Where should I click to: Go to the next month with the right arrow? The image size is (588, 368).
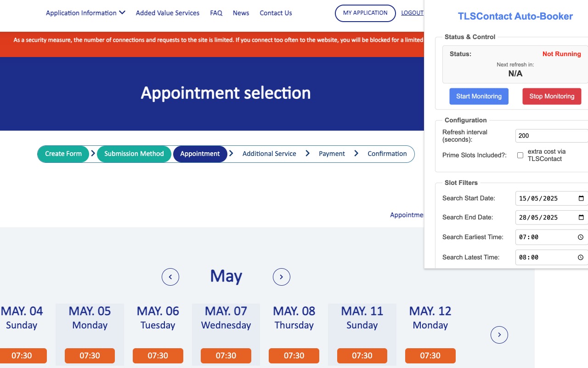pyautogui.click(x=282, y=276)
